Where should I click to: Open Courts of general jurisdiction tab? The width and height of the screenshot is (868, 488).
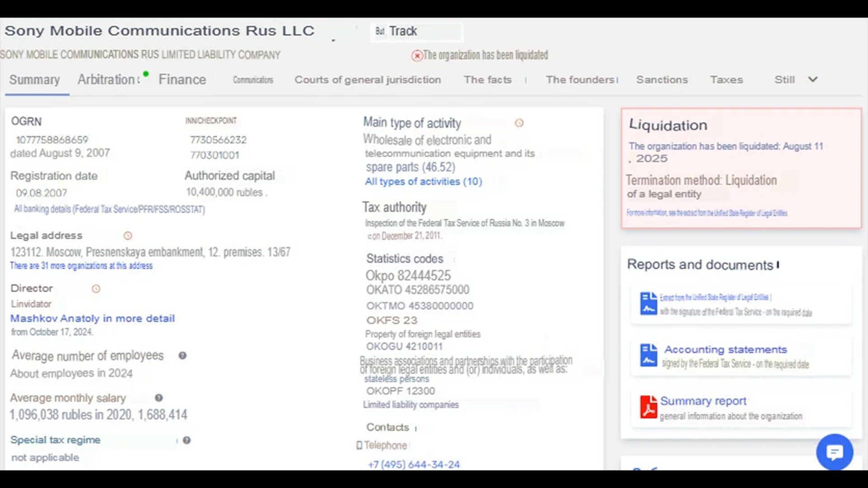click(368, 80)
